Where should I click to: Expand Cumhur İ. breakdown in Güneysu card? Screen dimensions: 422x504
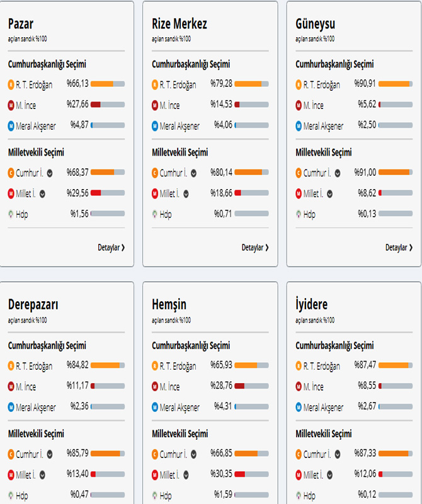point(338,173)
